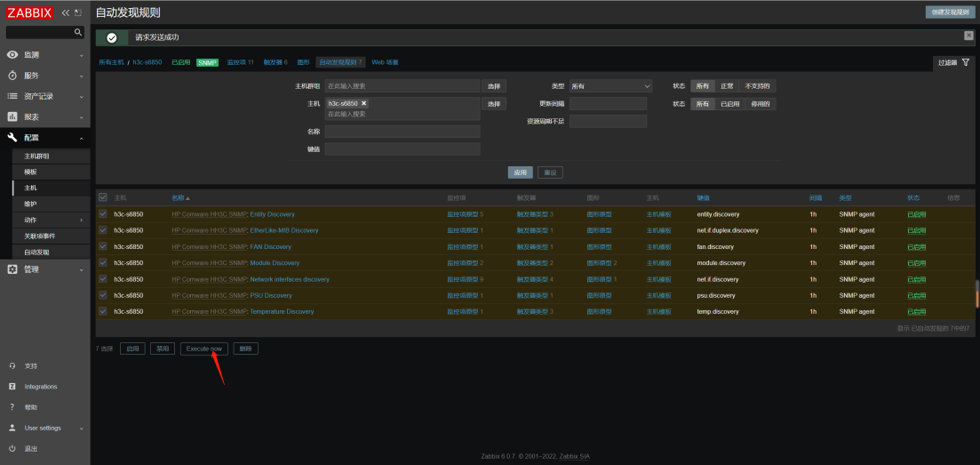Click the 支持 headset icon

click(x=12, y=365)
